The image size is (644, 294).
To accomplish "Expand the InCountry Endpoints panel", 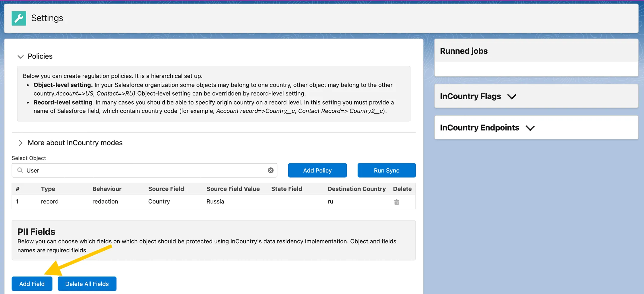I will tap(530, 128).
